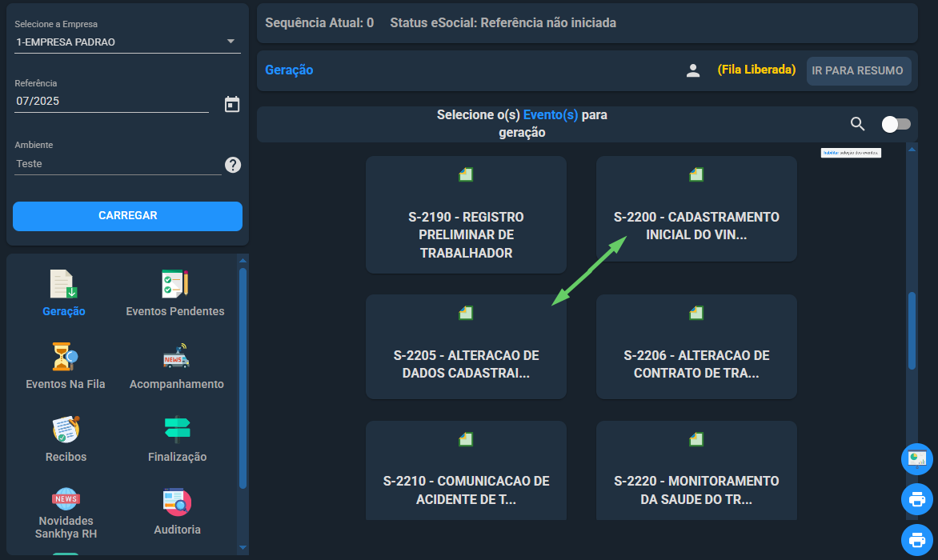Click the (Fila Liberada) status text
Image resolution: width=938 pixels, height=560 pixels.
[x=756, y=70]
